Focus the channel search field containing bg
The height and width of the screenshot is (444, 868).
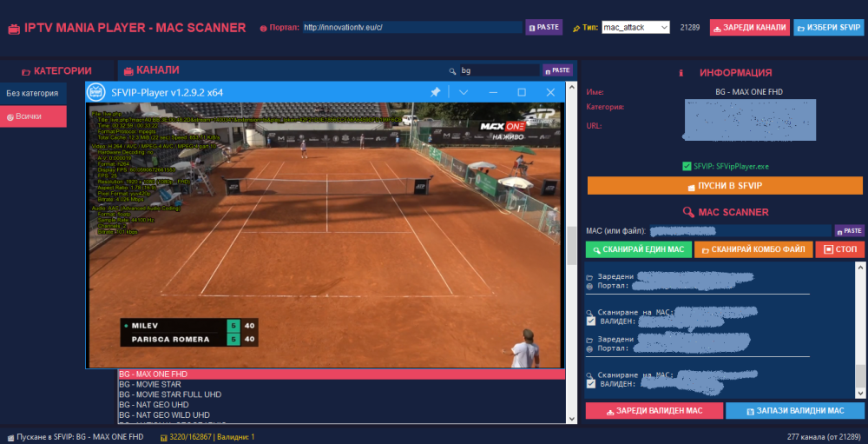tap(499, 70)
